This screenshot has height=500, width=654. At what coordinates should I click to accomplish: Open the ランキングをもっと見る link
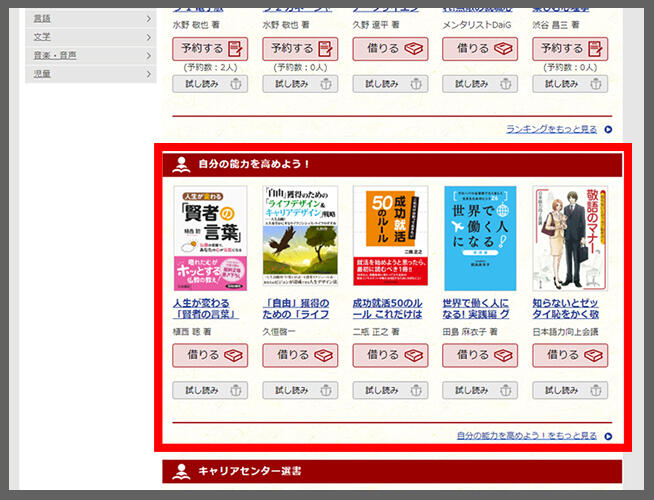pos(551,129)
